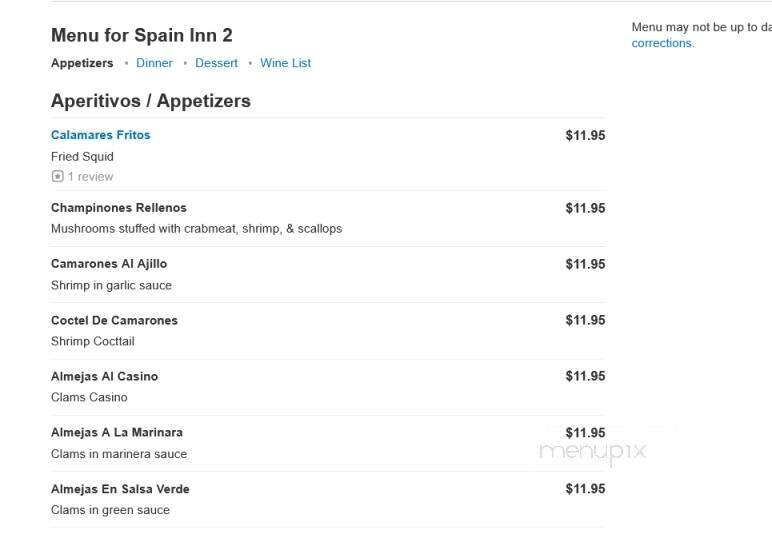Click the menupix watermark logo

593,451
